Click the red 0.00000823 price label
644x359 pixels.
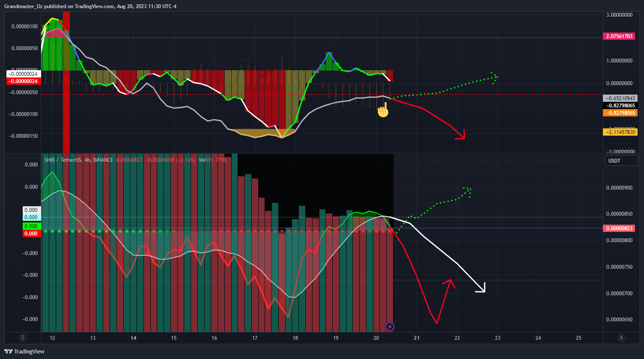tap(619, 228)
